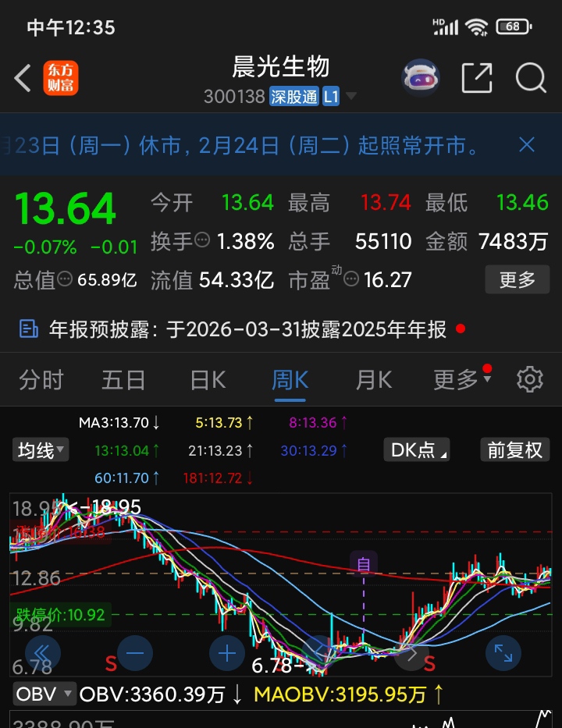Tap the red 181:12.72 moving average value
The width and height of the screenshot is (562, 728).
point(219,478)
